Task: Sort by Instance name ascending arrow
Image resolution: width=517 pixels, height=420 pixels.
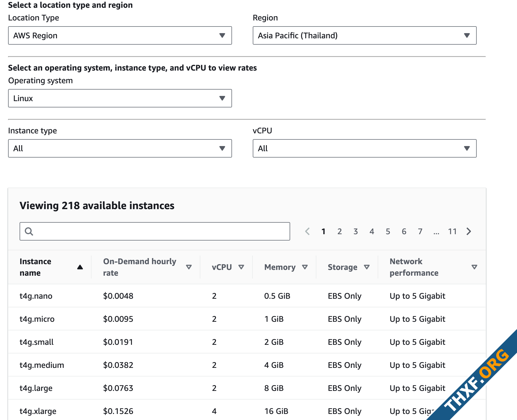Action: pos(80,267)
